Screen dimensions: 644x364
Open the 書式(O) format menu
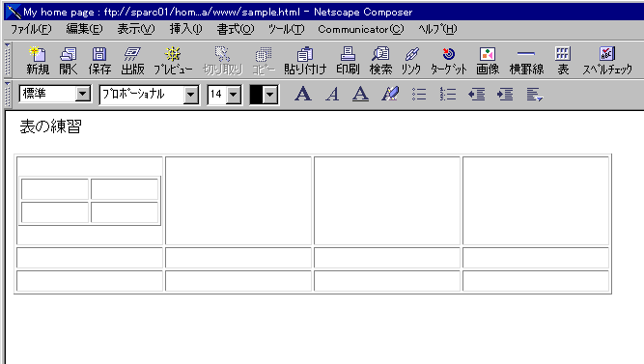click(236, 30)
